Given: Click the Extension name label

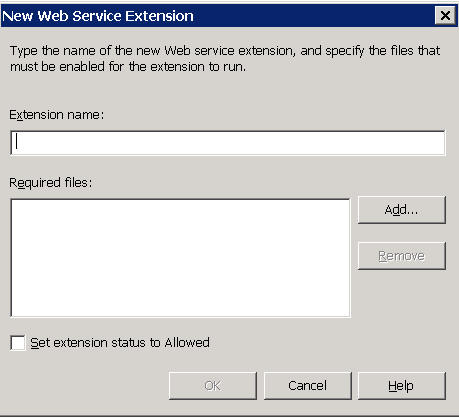Looking at the screenshot, I should (56, 115).
